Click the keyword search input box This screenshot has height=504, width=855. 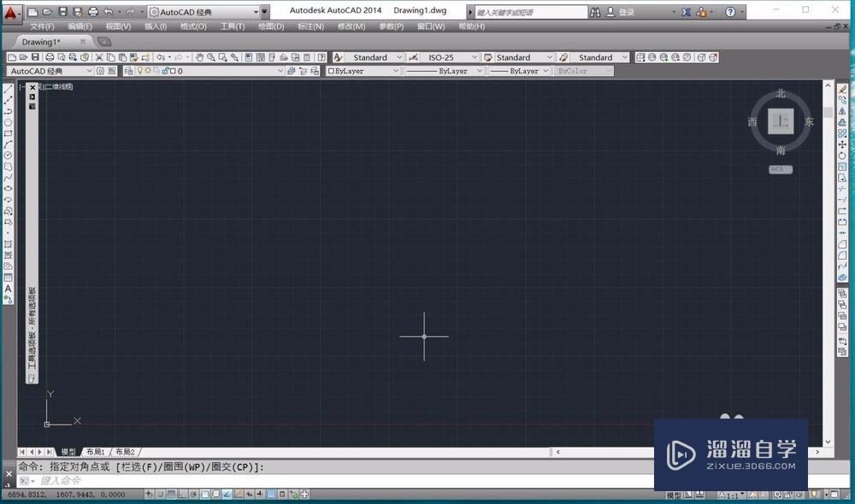pos(531,12)
